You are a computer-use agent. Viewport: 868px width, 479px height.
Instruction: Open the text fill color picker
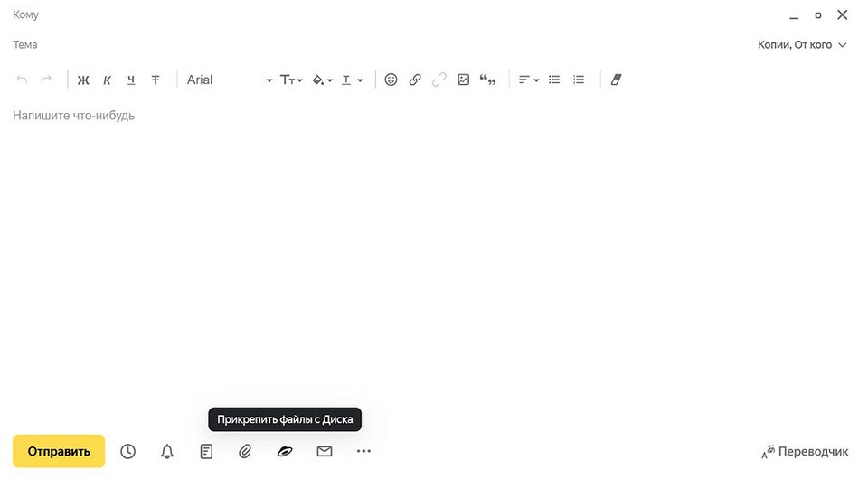pos(322,80)
